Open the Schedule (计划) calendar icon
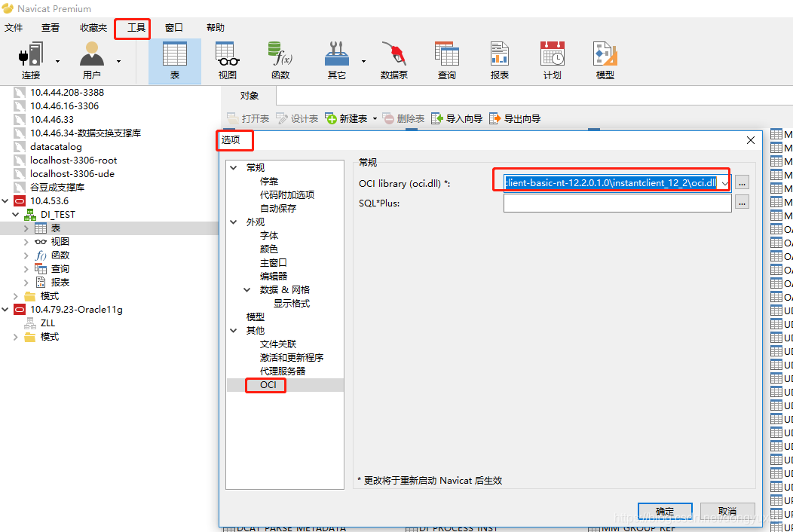The width and height of the screenshot is (793, 532). [x=552, y=54]
